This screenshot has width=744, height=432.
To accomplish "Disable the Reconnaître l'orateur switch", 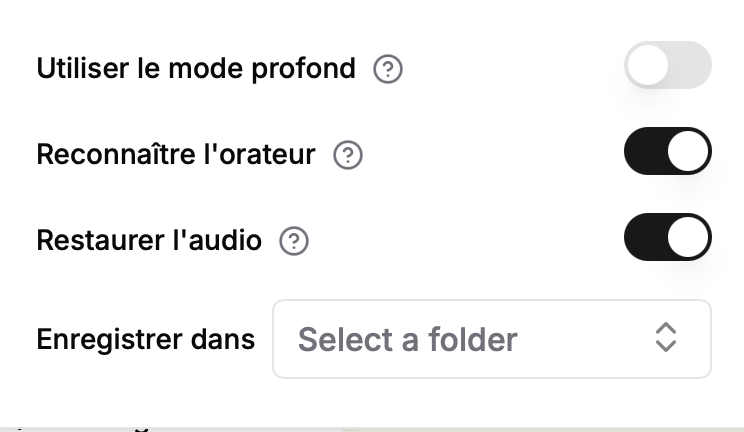I will click(x=667, y=152).
